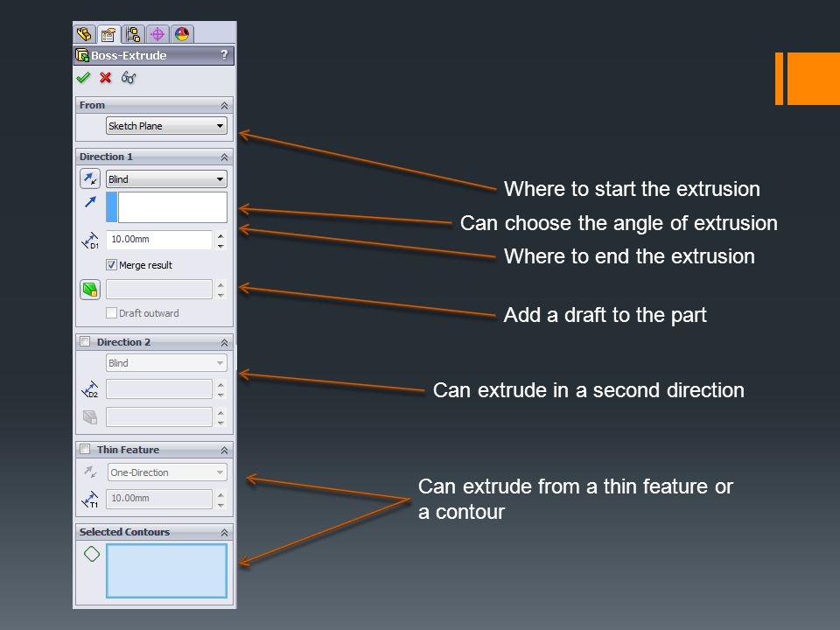Open the Sketch Plane start condition dropdown
Screen dimensions: 840x630
[x=166, y=126]
